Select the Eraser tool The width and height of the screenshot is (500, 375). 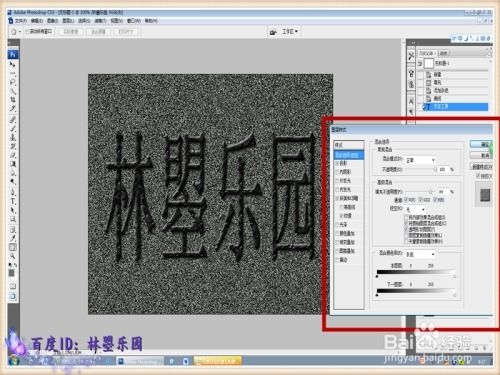(13, 155)
